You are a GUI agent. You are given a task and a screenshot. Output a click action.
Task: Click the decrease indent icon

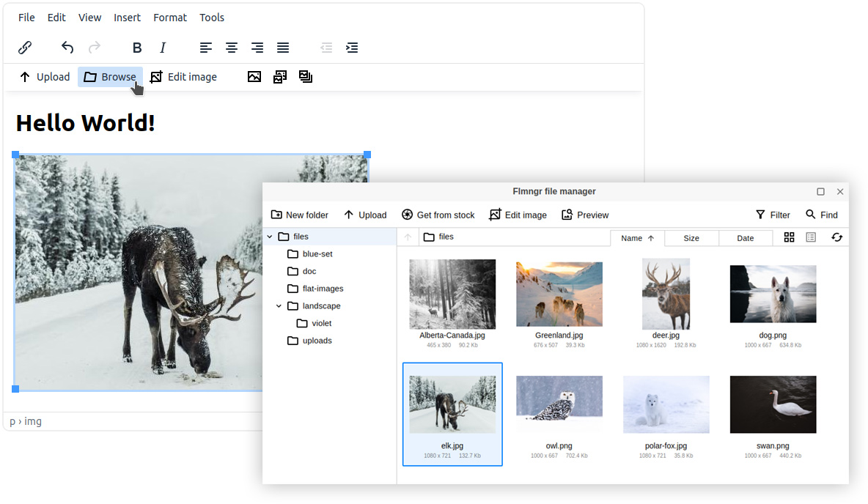(326, 48)
